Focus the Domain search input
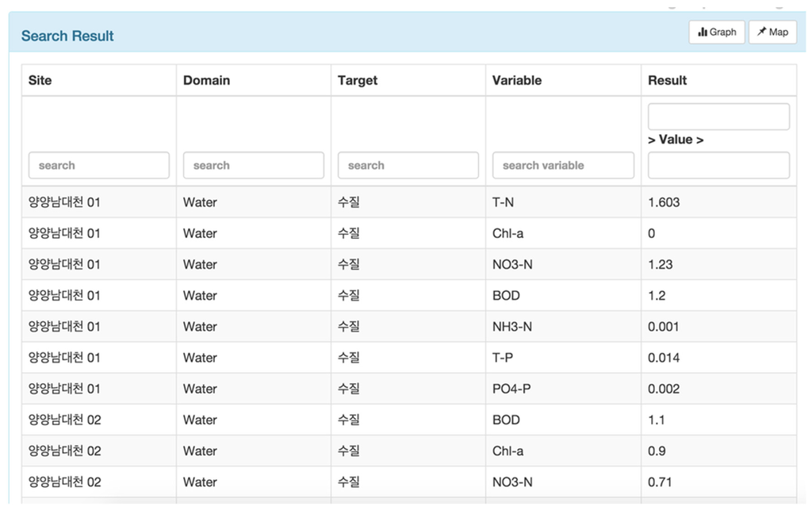 [254, 165]
